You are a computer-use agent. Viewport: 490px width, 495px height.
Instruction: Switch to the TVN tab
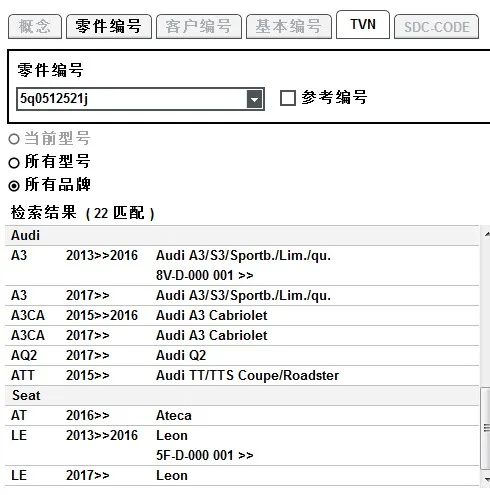(363, 25)
